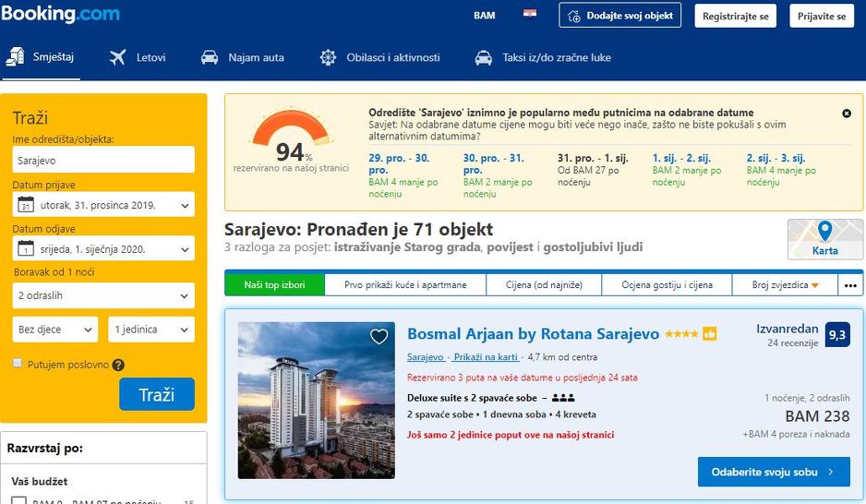Click the blue Traži search button
This screenshot has height=504, width=866.
pyautogui.click(x=157, y=394)
